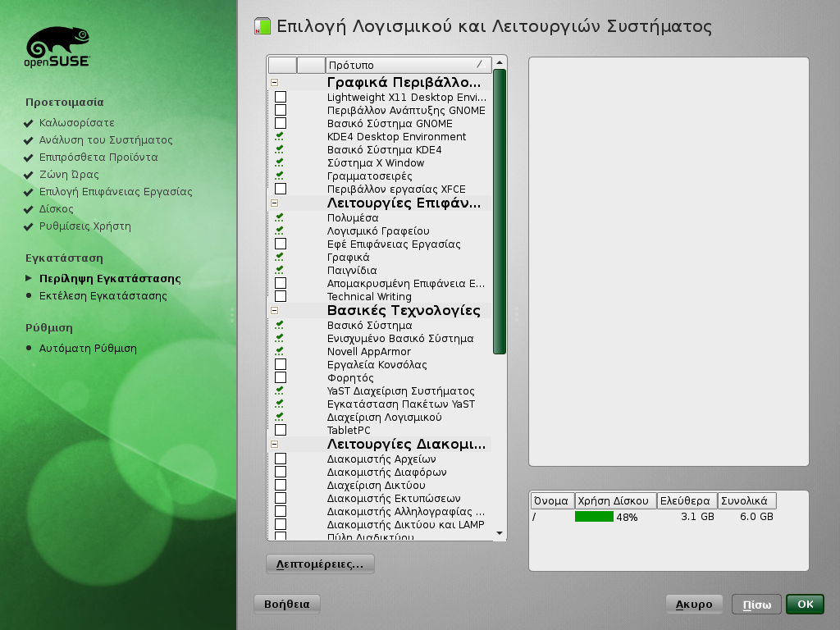Click the Χρήση Δίσκου column header

click(x=615, y=501)
